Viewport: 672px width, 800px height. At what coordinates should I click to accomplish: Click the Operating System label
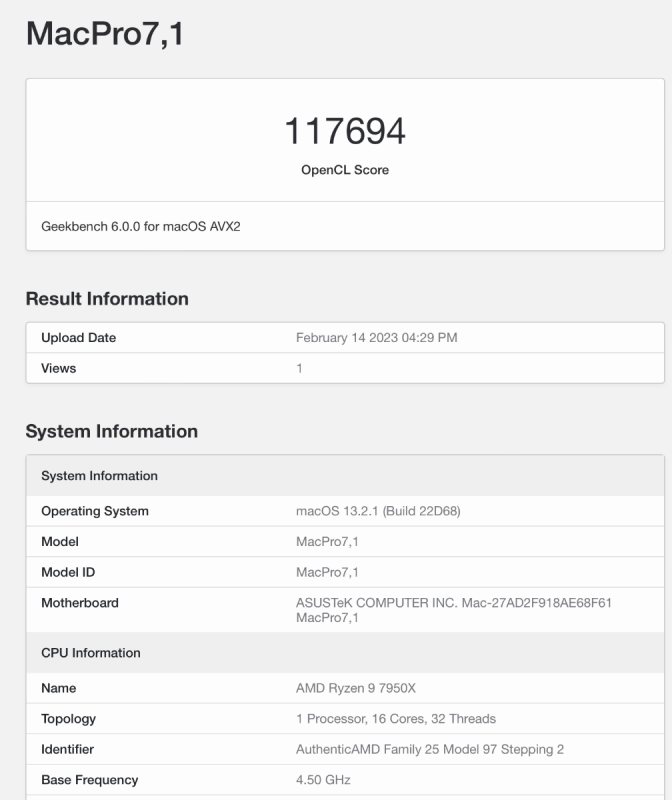click(95, 511)
